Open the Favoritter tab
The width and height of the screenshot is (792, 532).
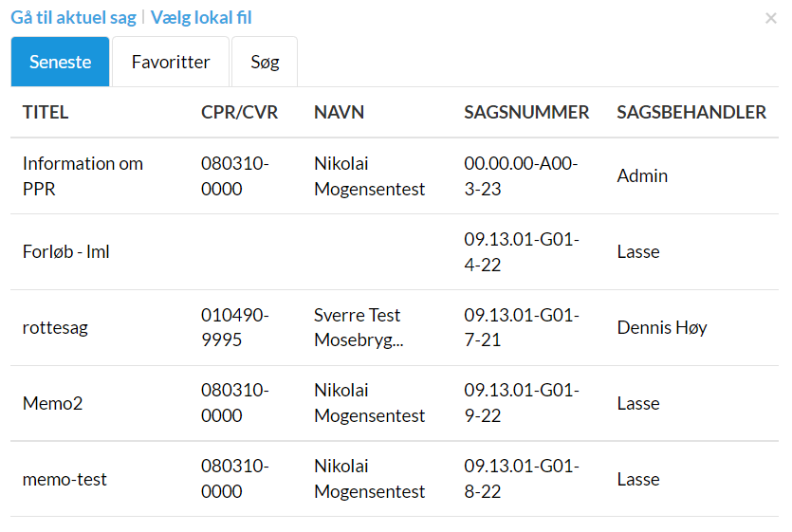[x=171, y=63]
